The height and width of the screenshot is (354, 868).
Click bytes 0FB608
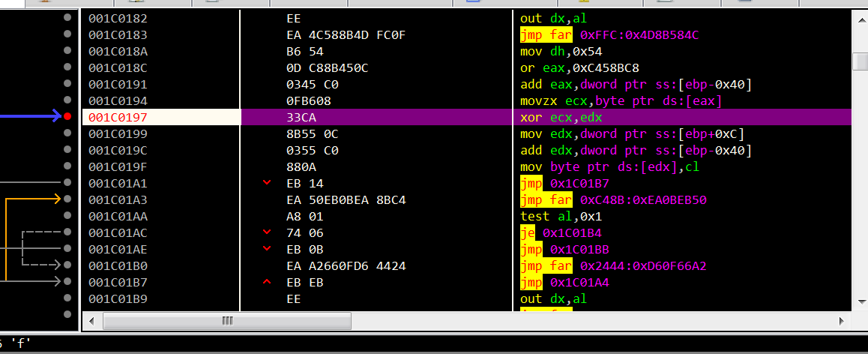(309, 101)
